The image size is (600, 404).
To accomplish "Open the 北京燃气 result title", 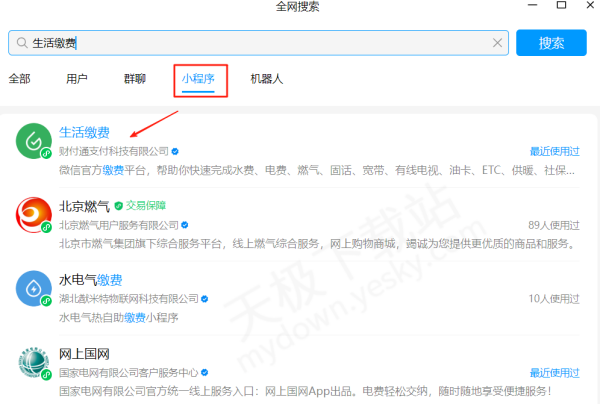I will tap(84, 206).
